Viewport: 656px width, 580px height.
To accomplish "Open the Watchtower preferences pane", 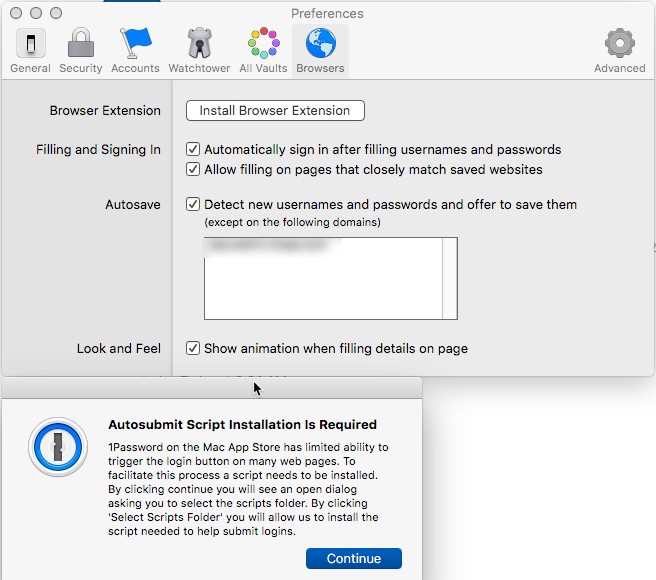I will pyautogui.click(x=199, y=51).
